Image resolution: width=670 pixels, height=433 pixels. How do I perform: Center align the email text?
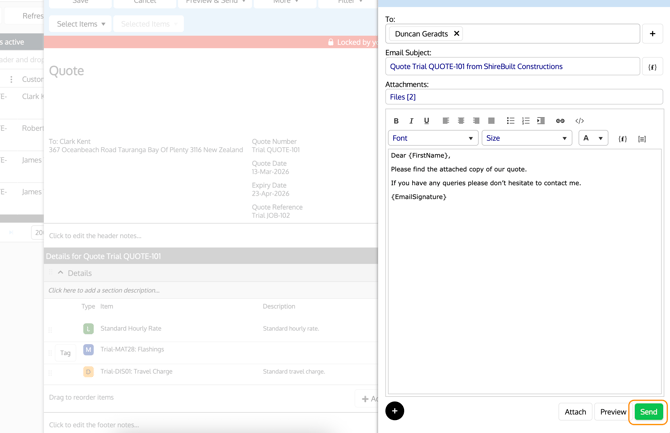click(x=461, y=121)
